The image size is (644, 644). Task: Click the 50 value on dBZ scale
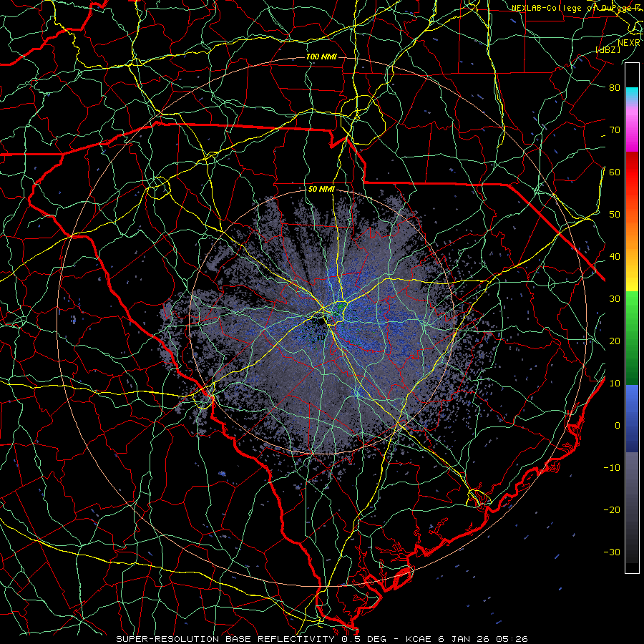click(x=615, y=215)
